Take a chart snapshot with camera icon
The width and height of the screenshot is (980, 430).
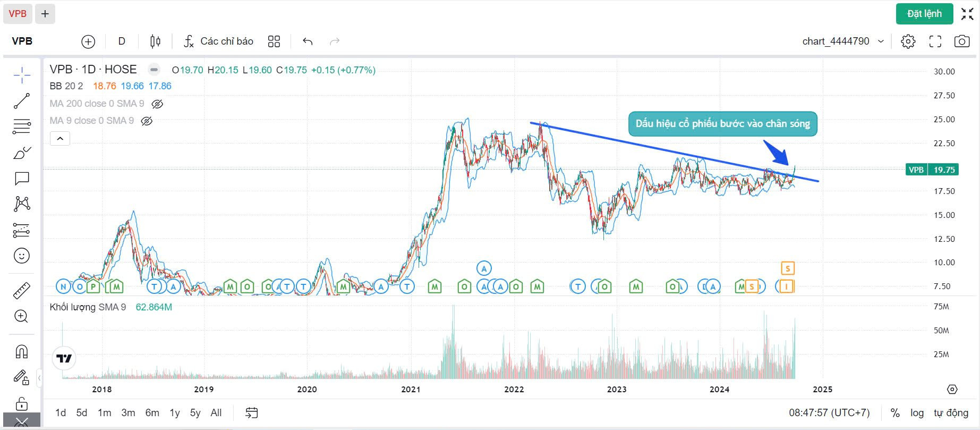[962, 41]
